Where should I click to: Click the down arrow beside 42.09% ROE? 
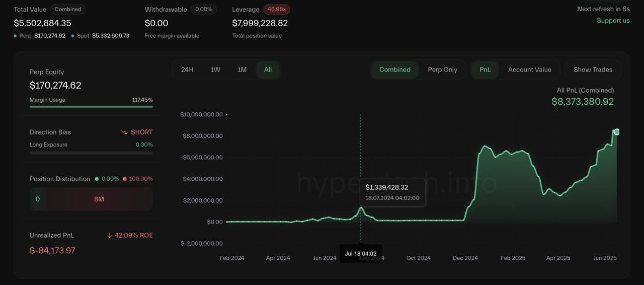coord(109,235)
